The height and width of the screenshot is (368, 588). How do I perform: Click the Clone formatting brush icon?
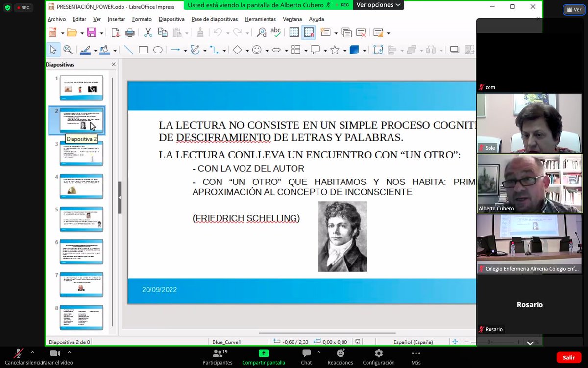coord(200,33)
